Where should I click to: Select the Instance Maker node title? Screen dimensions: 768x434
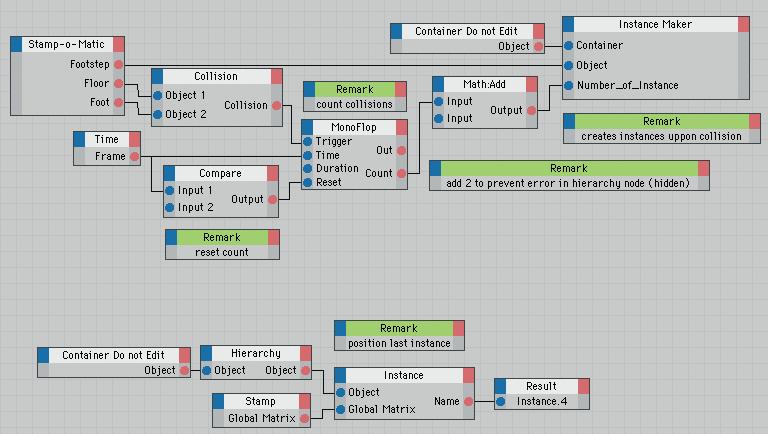655,24
